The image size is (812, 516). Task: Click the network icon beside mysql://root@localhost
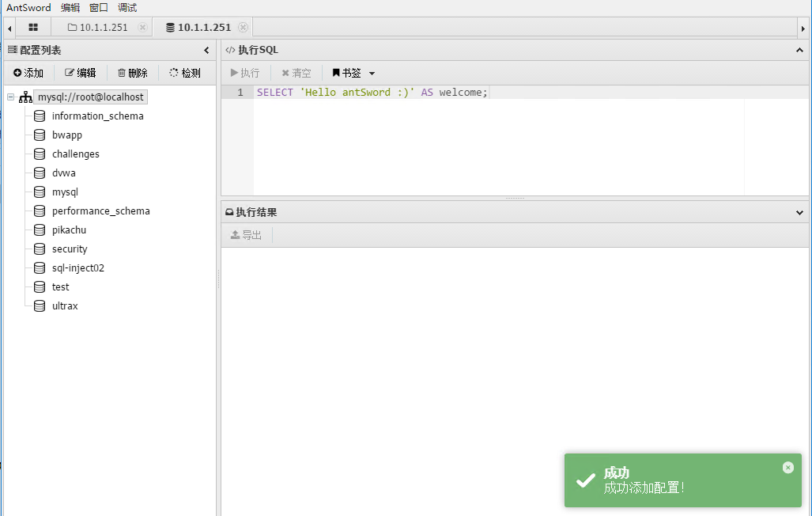[25, 97]
